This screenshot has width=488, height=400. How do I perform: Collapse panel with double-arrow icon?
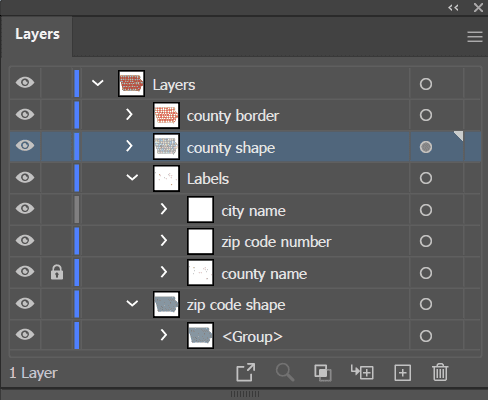coord(453,8)
